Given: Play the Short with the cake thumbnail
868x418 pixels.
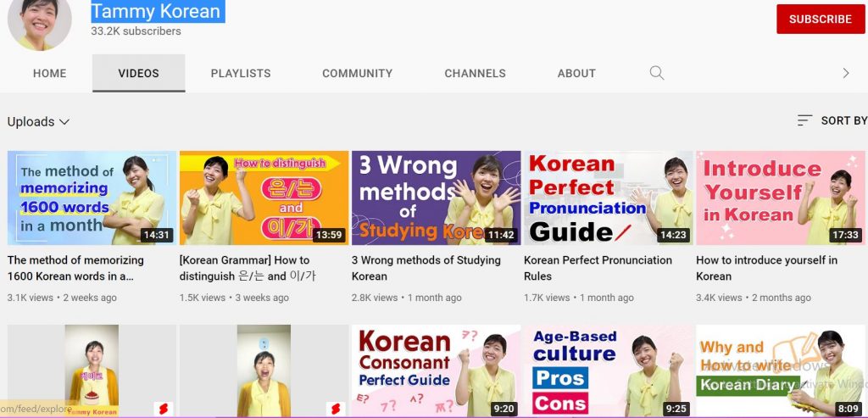Looking at the screenshot, I should [92, 371].
